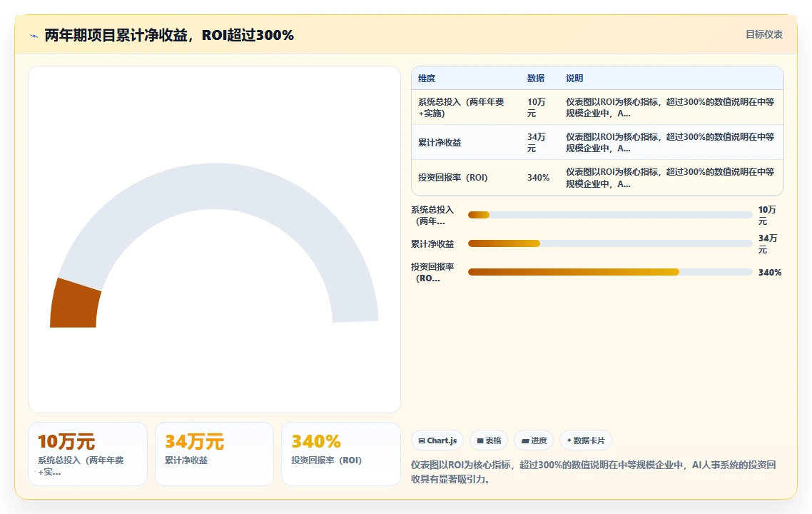Open the 340% data card

tap(341, 454)
